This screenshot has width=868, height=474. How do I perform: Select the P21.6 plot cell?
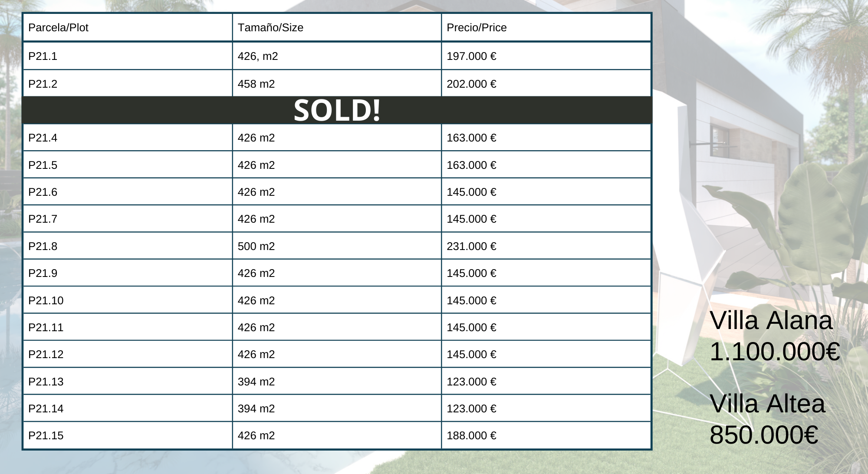click(128, 192)
